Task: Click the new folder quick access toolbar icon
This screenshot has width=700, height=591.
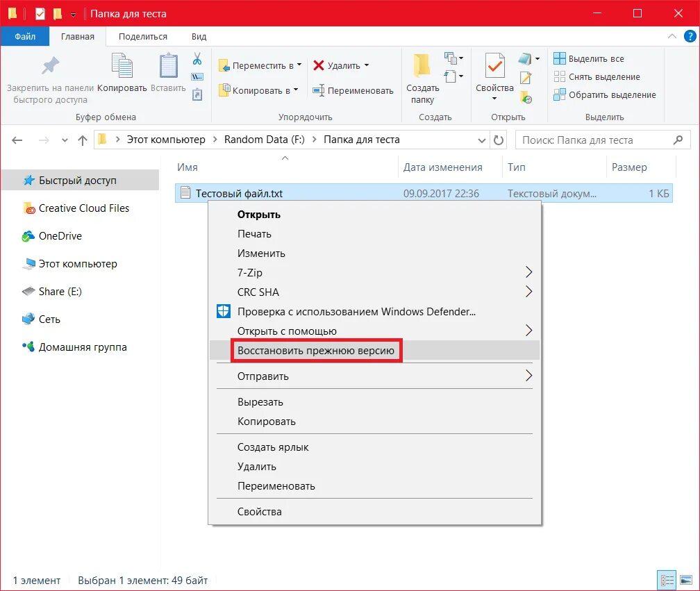Action: (x=58, y=14)
